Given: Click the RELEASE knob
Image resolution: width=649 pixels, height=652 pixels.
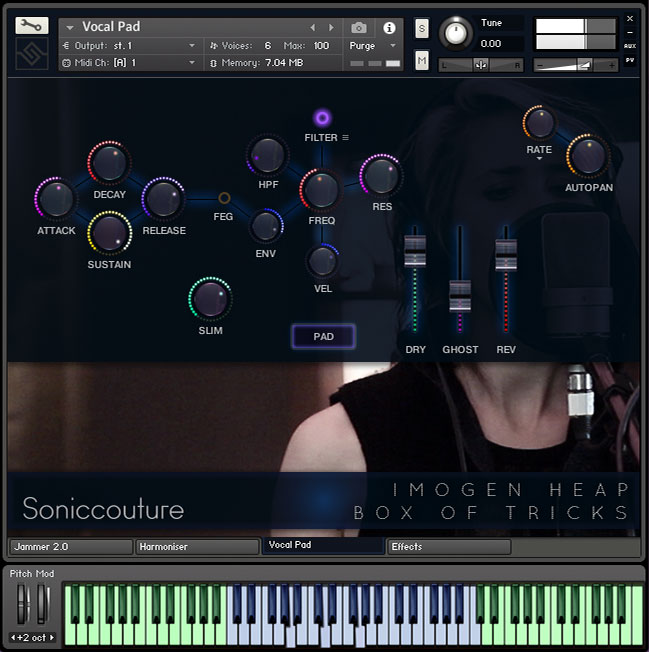Looking at the screenshot, I should point(163,198).
